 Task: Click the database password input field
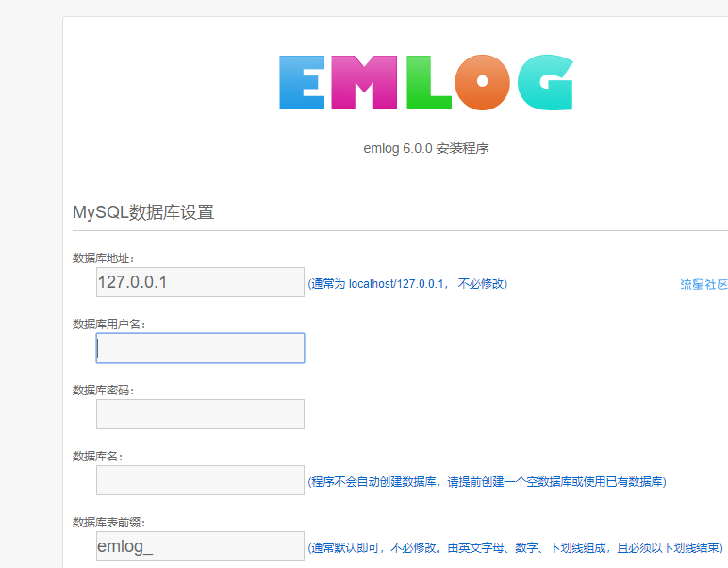coord(200,414)
